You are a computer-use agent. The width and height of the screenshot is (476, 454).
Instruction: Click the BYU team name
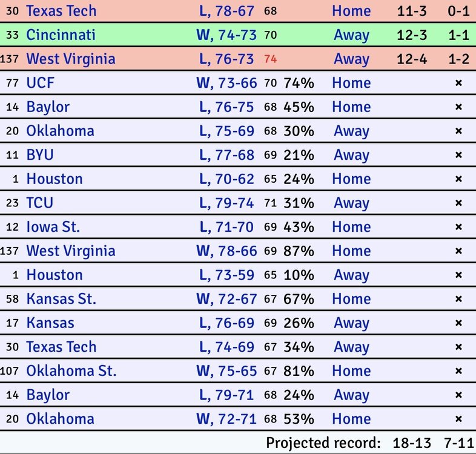click(40, 155)
